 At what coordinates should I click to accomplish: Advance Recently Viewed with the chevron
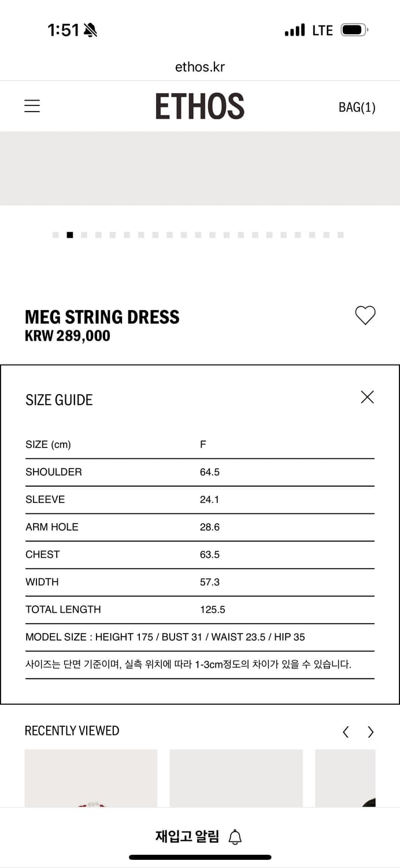click(x=371, y=732)
